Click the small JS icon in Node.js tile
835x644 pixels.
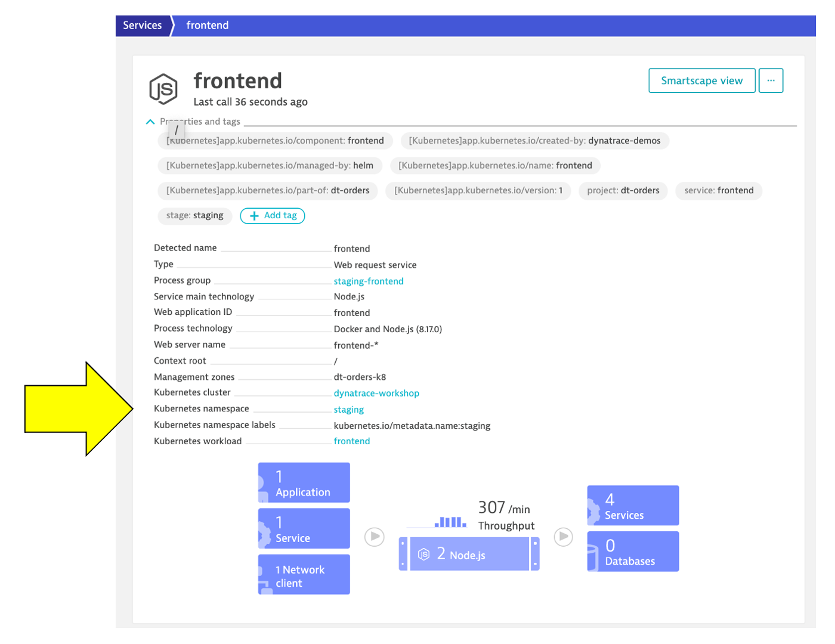pos(423,555)
